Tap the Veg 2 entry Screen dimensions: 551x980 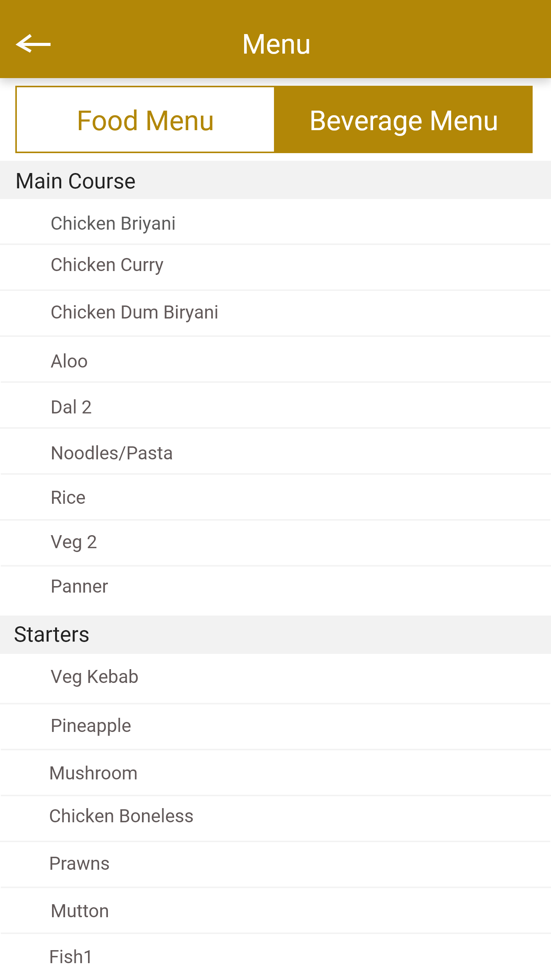[x=74, y=542]
